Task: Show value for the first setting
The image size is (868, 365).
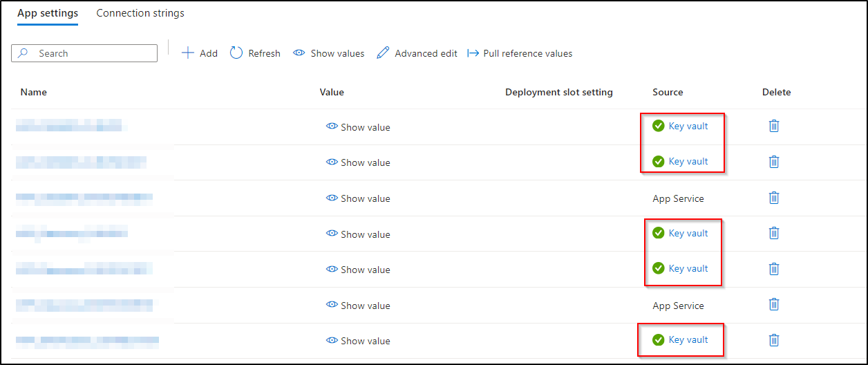Action: 358,127
